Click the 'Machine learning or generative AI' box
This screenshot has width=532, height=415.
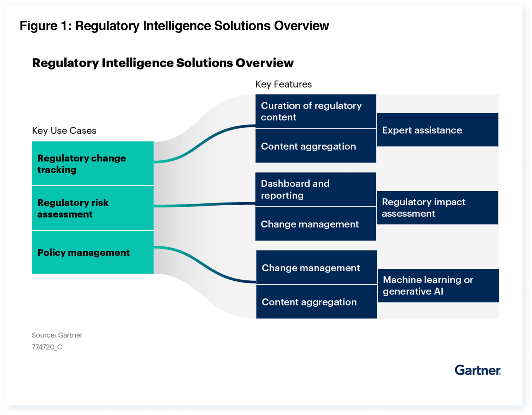[x=438, y=285]
